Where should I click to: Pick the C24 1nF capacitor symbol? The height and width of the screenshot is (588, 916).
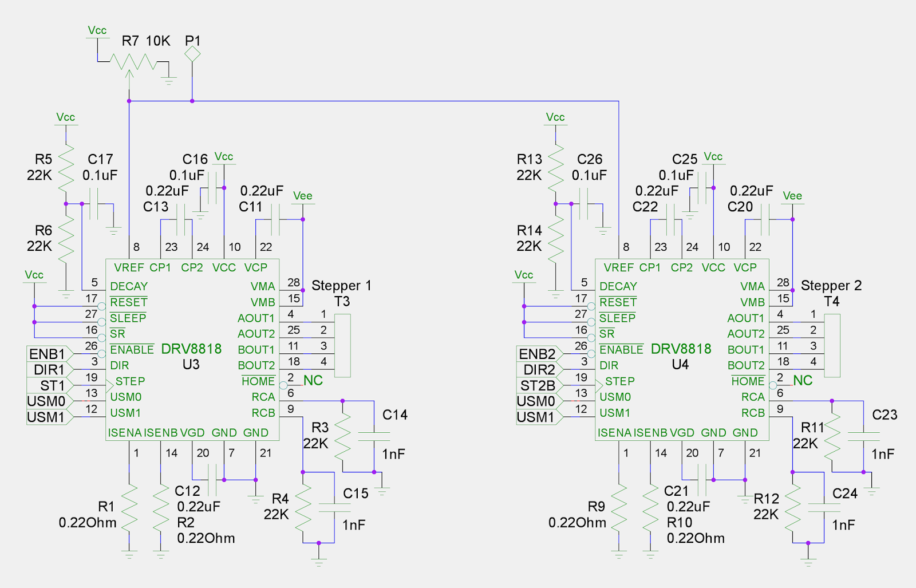coord(824,508)
